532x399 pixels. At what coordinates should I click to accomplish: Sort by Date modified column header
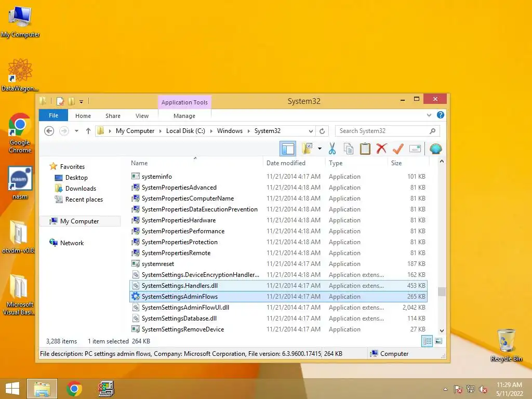click(x=294, y=163)
